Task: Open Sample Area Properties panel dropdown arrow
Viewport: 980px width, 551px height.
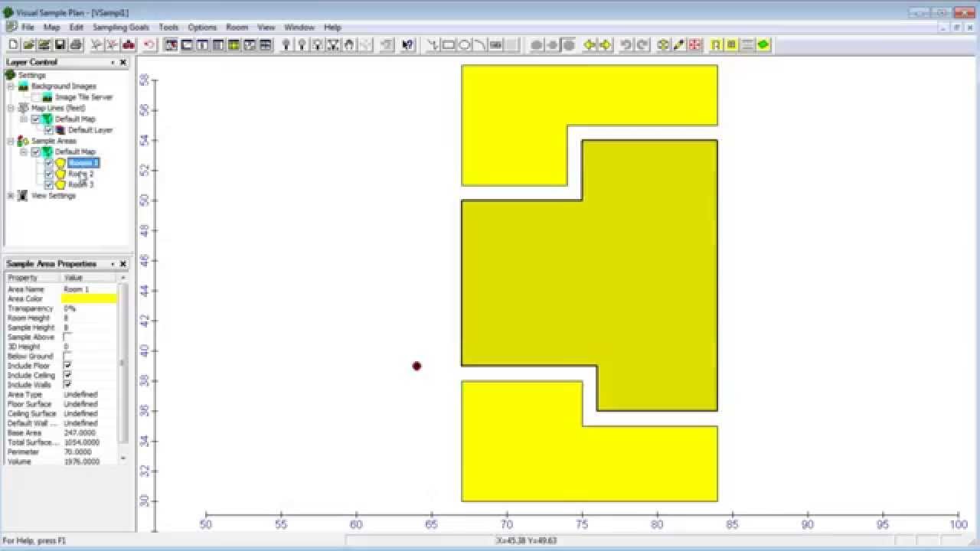Action: pos(113,264)
